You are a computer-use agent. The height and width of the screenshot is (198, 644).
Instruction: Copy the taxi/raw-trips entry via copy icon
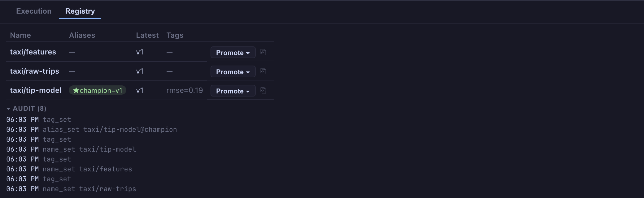point(263,71)
